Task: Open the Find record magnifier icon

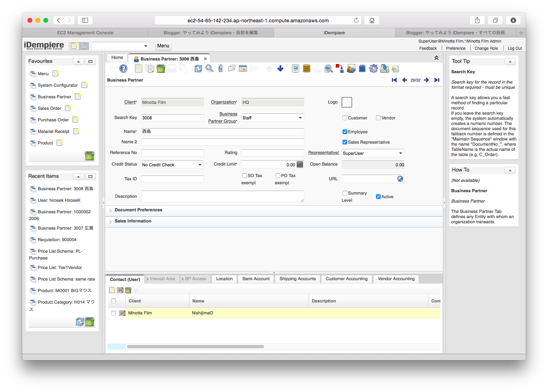Action: [209, 69]
